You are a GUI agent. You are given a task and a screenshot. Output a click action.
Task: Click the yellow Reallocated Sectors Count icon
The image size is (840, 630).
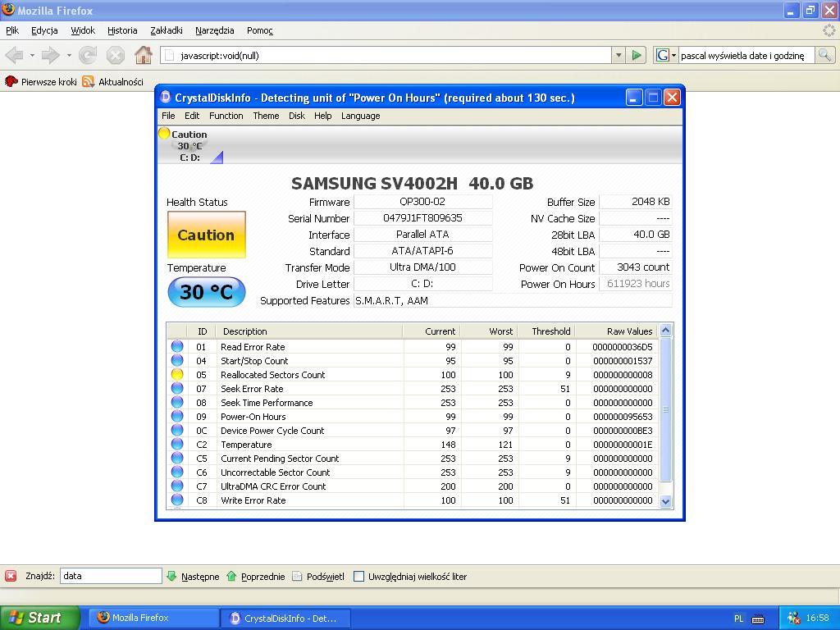(x=177, y=374)
